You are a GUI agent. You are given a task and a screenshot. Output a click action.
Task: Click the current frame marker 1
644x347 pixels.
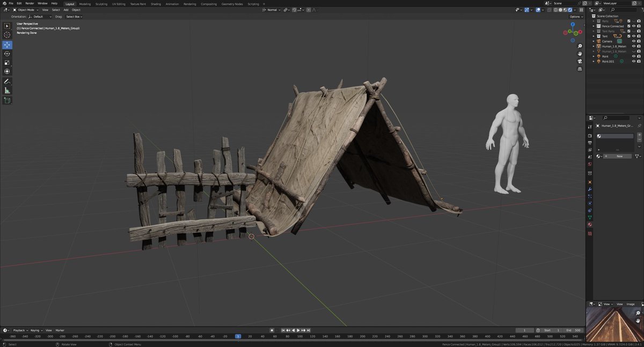(238, 336)
